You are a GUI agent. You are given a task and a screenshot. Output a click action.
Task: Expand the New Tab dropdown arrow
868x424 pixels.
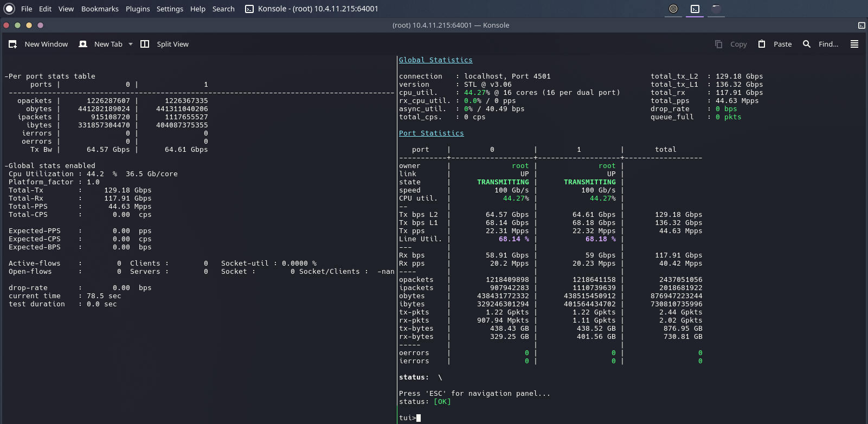tap(131, 44)
